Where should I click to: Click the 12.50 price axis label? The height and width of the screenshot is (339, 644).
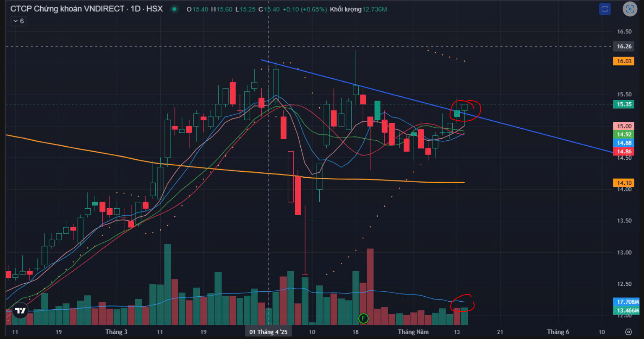pyautogui.click(x=624, y=284)
